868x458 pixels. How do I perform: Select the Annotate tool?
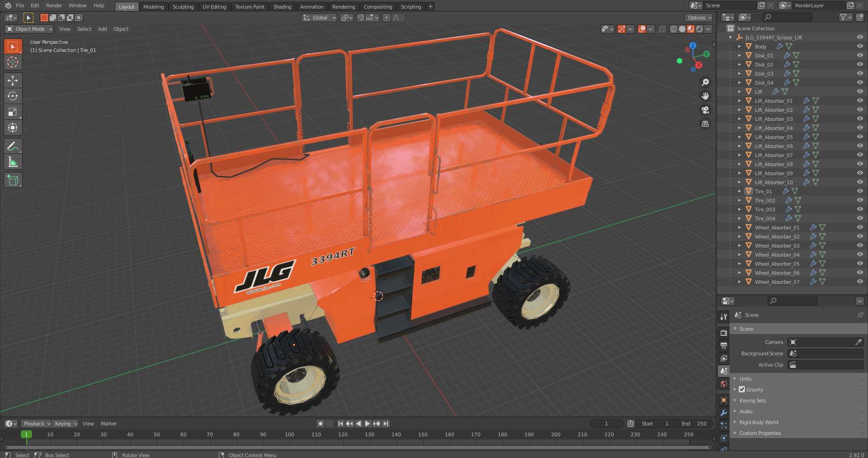tap(13, 146)
